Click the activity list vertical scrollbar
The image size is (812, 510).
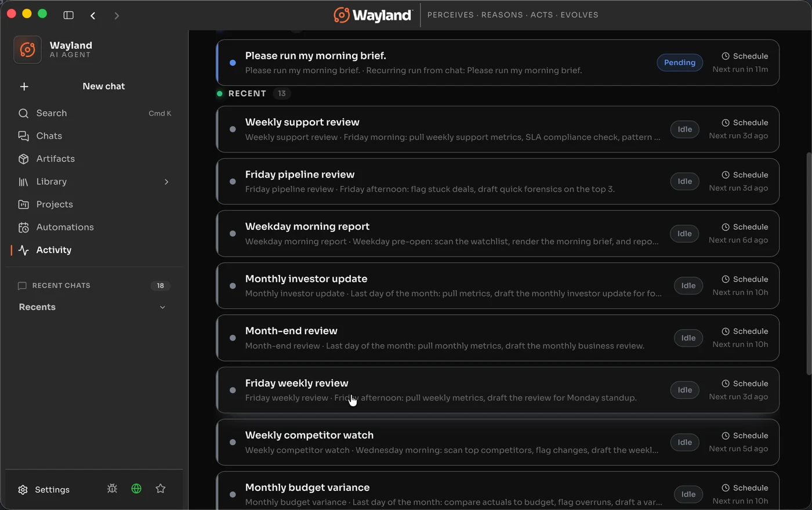pyautogui.click(x=809, y=264)
